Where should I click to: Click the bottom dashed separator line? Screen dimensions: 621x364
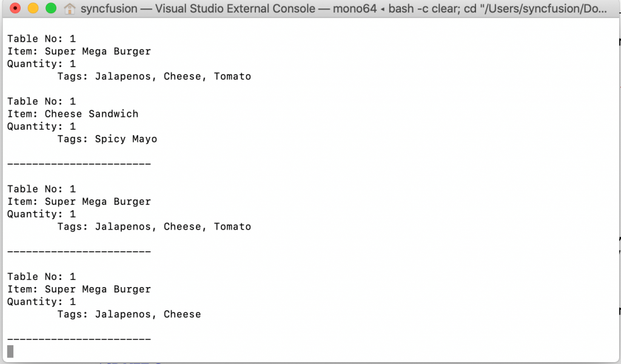click(79, 339)
